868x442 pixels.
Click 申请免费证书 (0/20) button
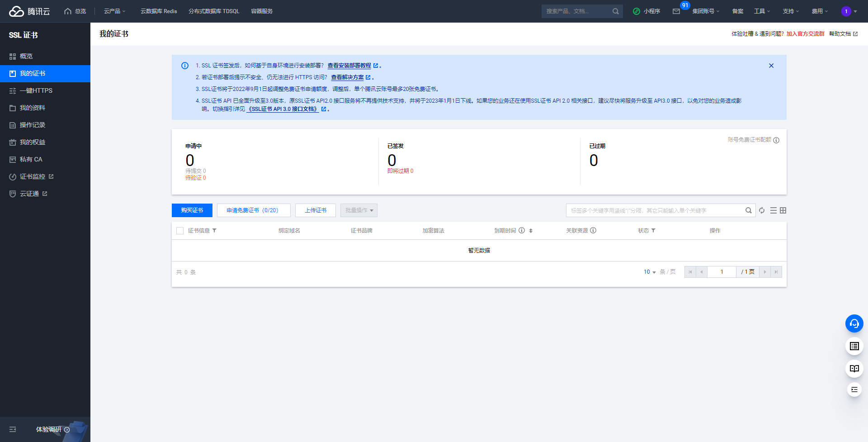(254, 210)
